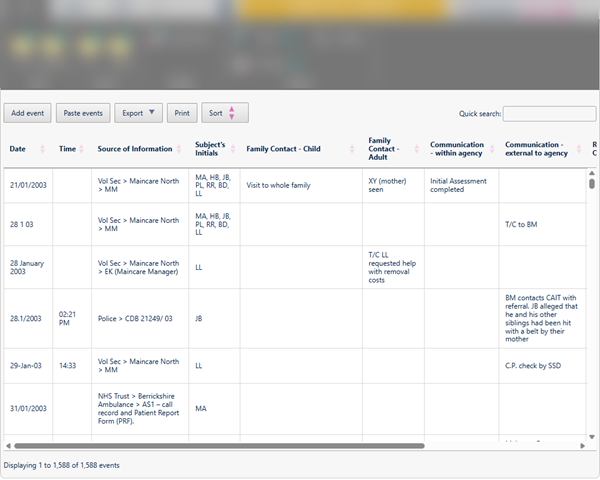This screenshot has height=480, width=600.
Task: Click the Add event button
Action: 28,113
